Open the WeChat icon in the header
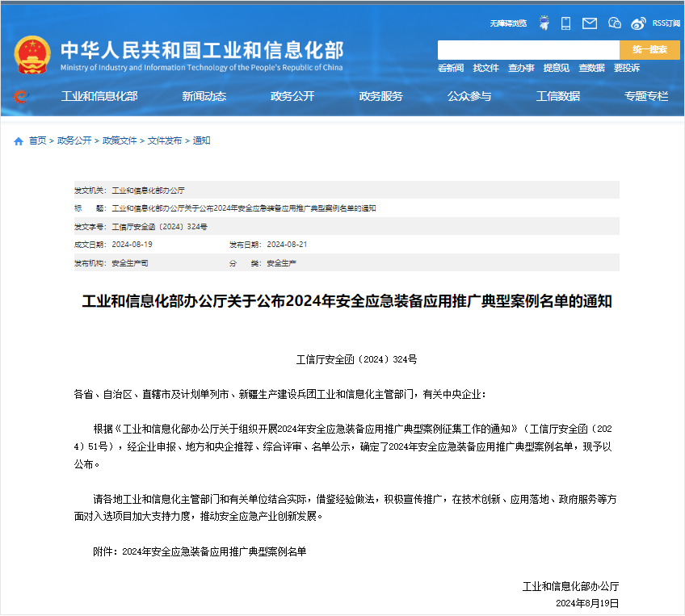 tap(616, 23)
